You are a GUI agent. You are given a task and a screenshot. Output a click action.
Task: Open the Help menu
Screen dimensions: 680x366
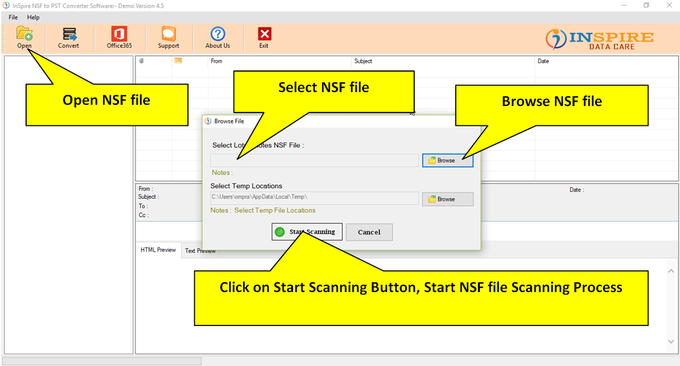pyautogui.click(x=33, y=17)
